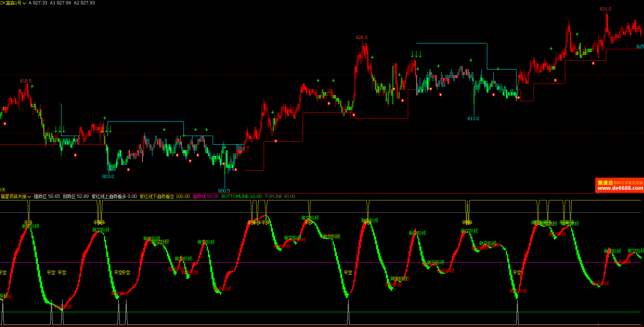Image resolution: width=644 pixels, height=327 pixels.
Task: Click the 813.0 low price label
Action: [473, 119]
